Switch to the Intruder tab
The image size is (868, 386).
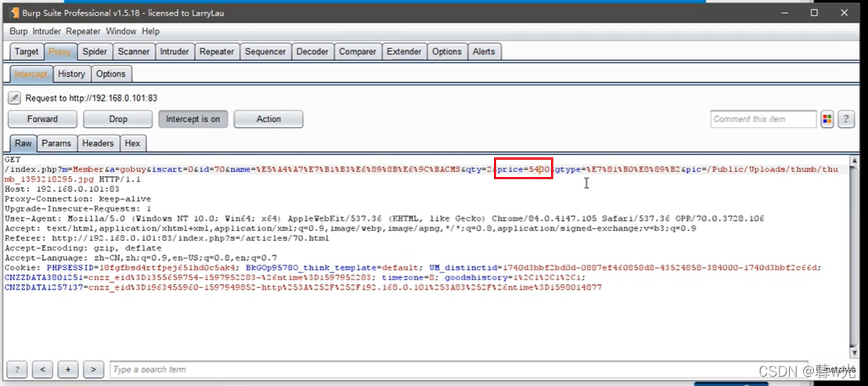(175, 52)
